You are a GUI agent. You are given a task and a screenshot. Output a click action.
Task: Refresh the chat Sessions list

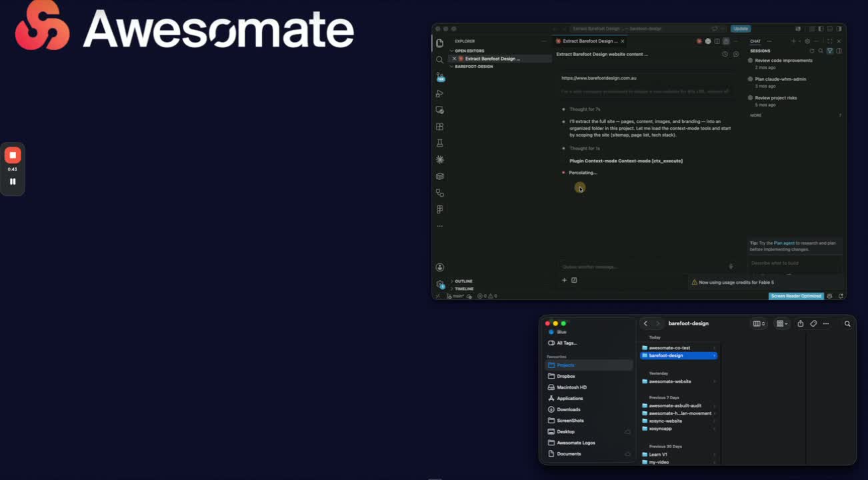tap(812, 51)
